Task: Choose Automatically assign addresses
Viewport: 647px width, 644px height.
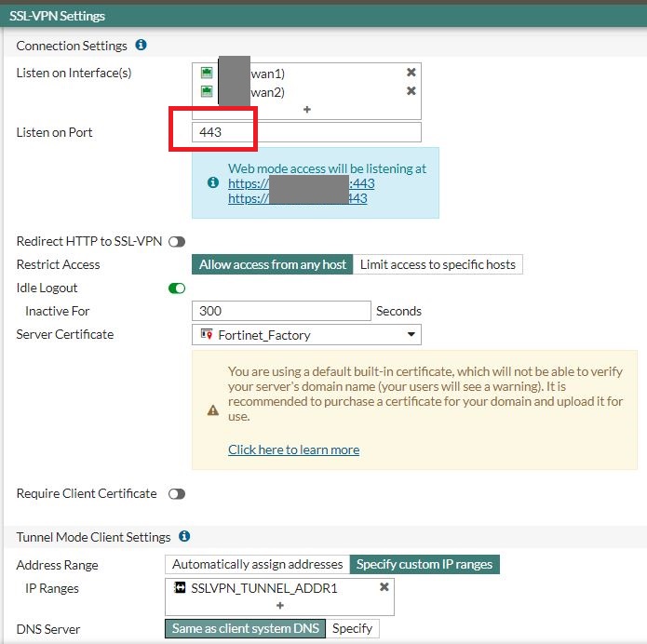Action: tap(258, 564)
